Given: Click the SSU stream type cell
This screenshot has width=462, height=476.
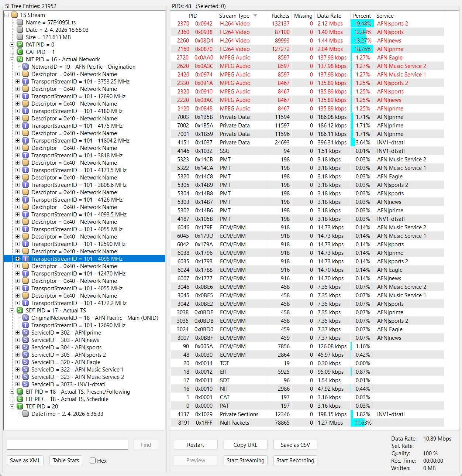Looking at the screenshot, I should click(225, 151).
